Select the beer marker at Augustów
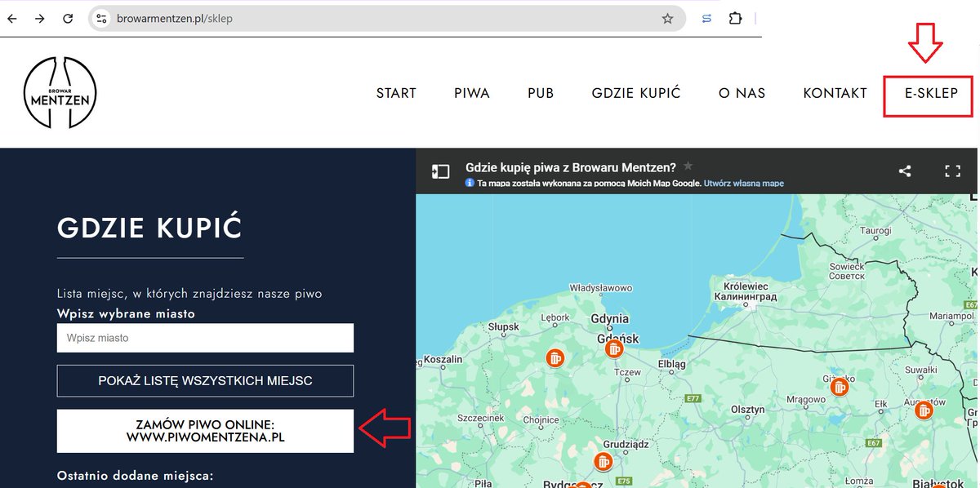The width and height of the screenshot is (980, 488). pos(924,410)
